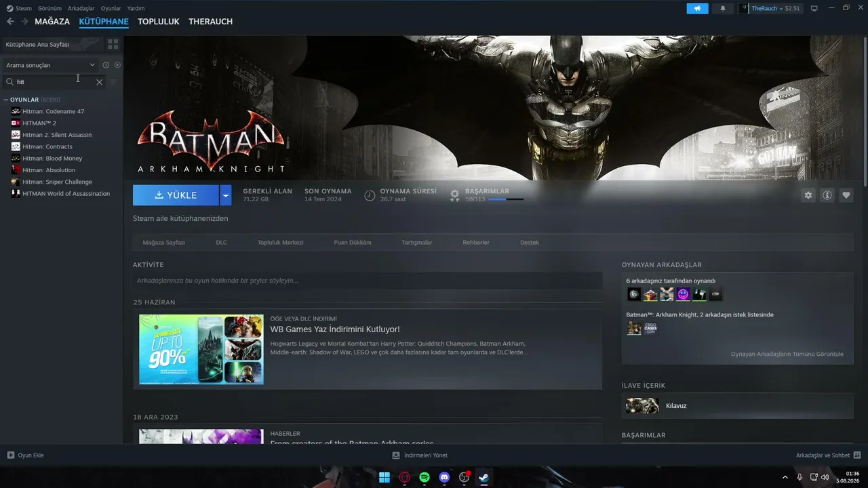Select Hitman: Absolution in the list
Image resolution: width=868 pixels, height=488 pixels.
(49, 170)
